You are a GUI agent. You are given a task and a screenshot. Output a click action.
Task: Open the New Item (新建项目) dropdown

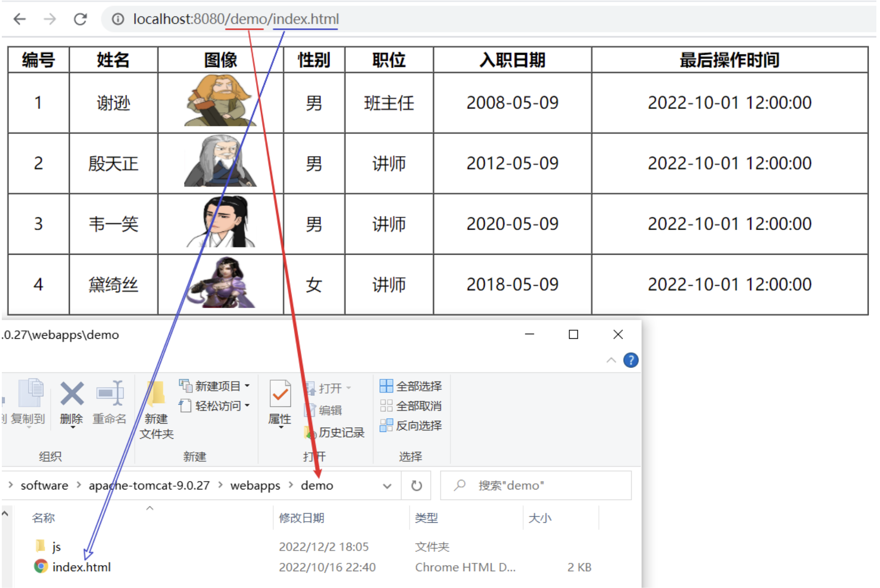[215, 386]
